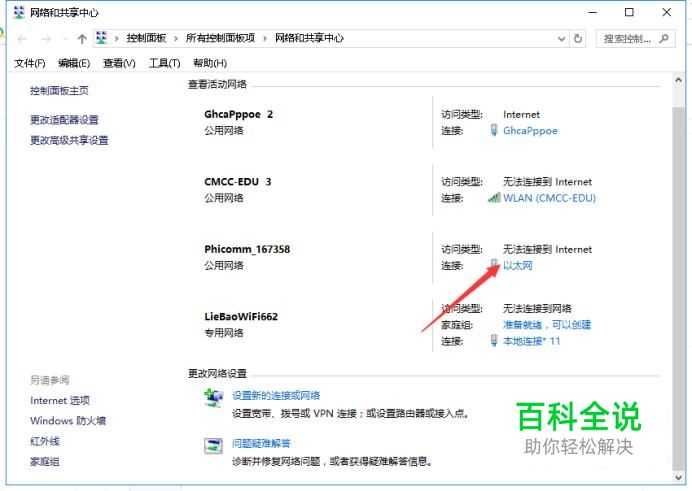Open 更改适配器设置 link

[64, 120]
